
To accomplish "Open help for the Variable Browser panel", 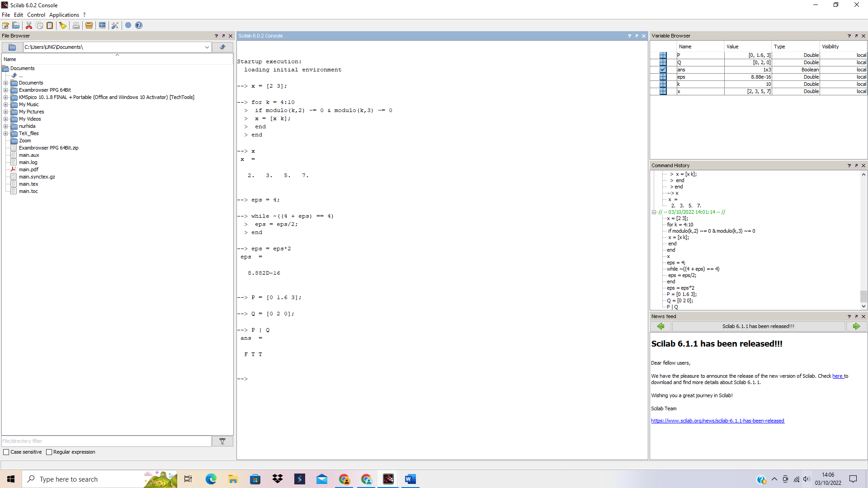I will point(849,36).
